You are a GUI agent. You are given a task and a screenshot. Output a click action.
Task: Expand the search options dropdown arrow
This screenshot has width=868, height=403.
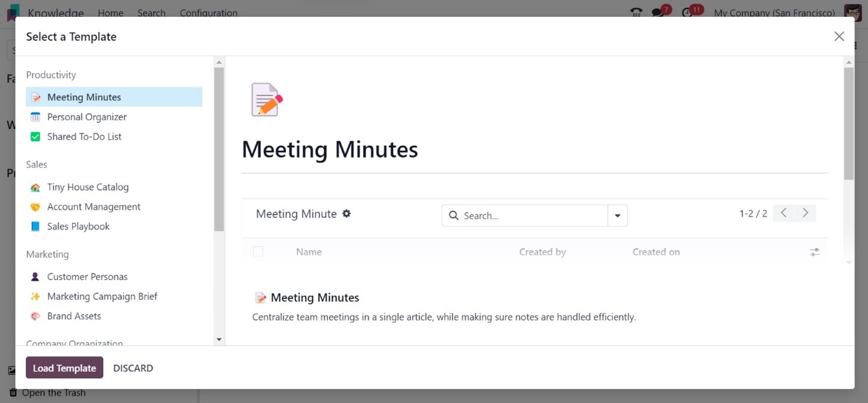coord(617,216)
